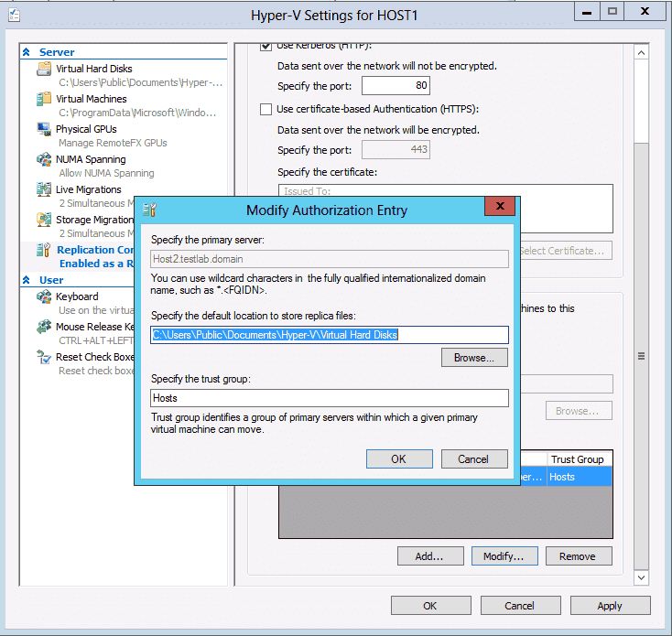Click the Trust Group column header
The height and width of the screenshot is (636, 672).
(579, 459)
